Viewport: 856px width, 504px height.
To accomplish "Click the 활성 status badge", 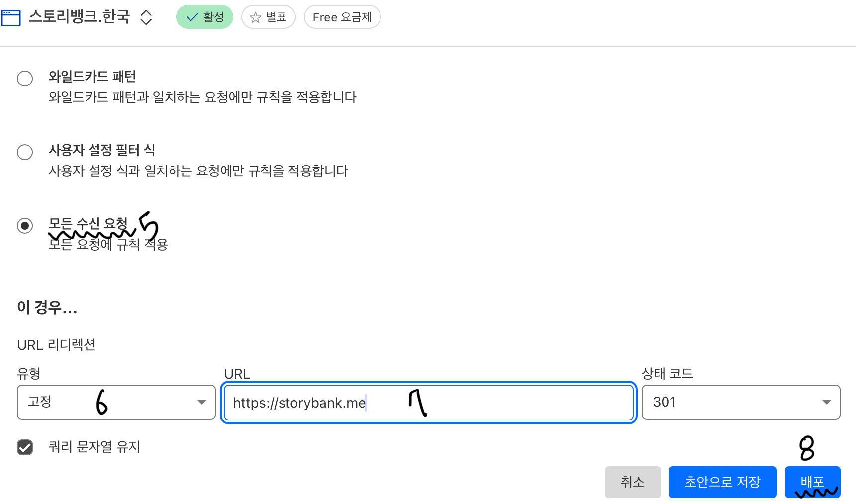I will (x=204, y=17).
